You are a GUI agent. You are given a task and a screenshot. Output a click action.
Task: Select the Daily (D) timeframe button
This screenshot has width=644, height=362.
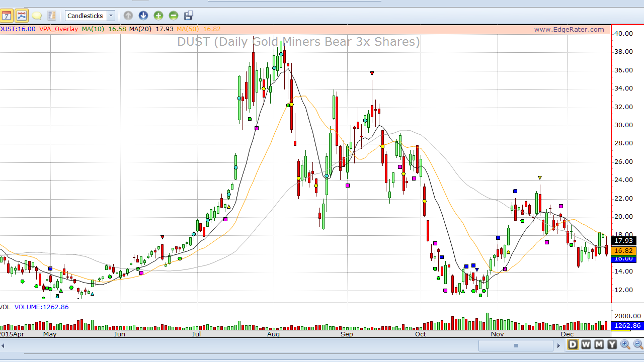573,344
